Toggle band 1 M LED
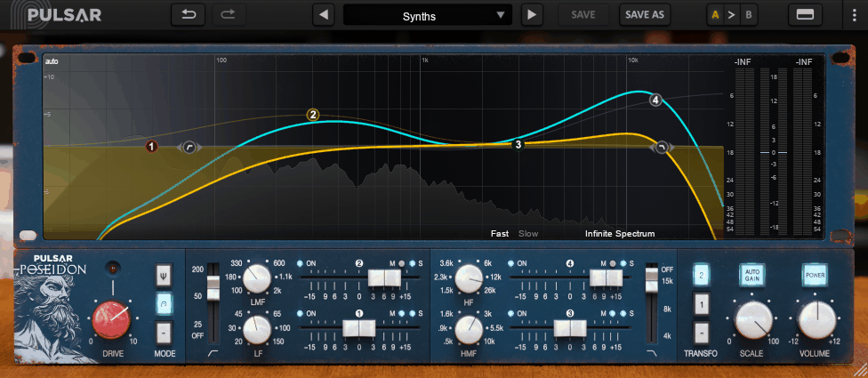Viewport: 868px width, 378px height. click(402, 313)
